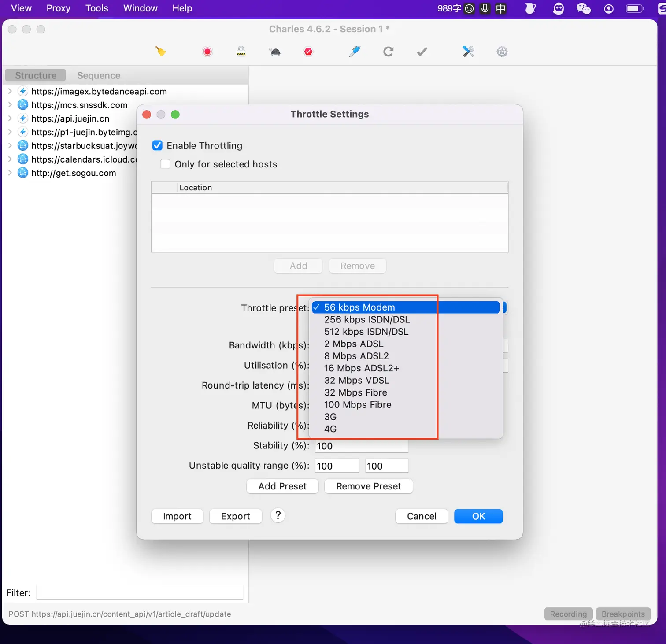Click the pen compose request icon
This screenshot has height=644, width=666.
355,52
